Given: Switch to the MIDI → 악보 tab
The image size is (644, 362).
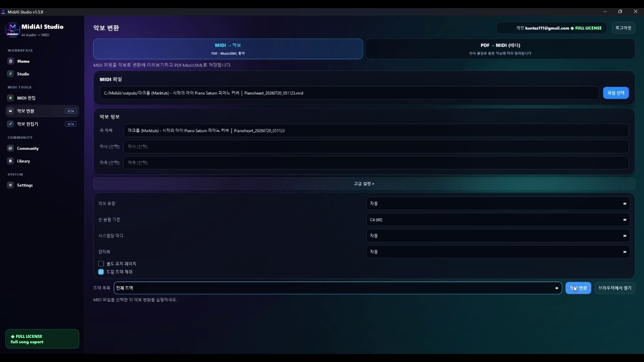Looking at the screenshot, I should pos(228,49).
